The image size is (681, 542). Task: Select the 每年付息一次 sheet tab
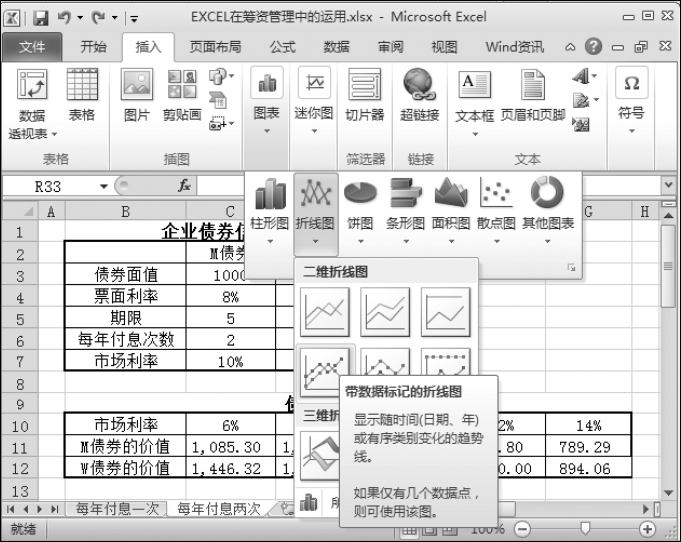point(117,509)
